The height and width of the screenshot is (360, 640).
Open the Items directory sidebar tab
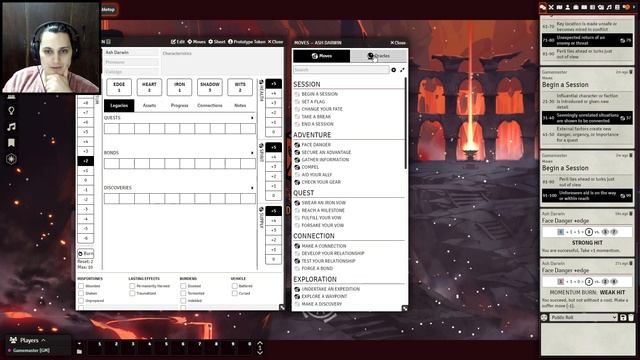(x=576, y=7)
